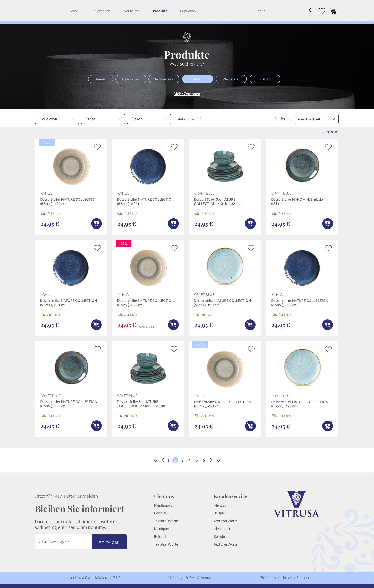This screenshot has height=588, width=374.
Task: Open wishlist via header heart icon
Action: 322,11
